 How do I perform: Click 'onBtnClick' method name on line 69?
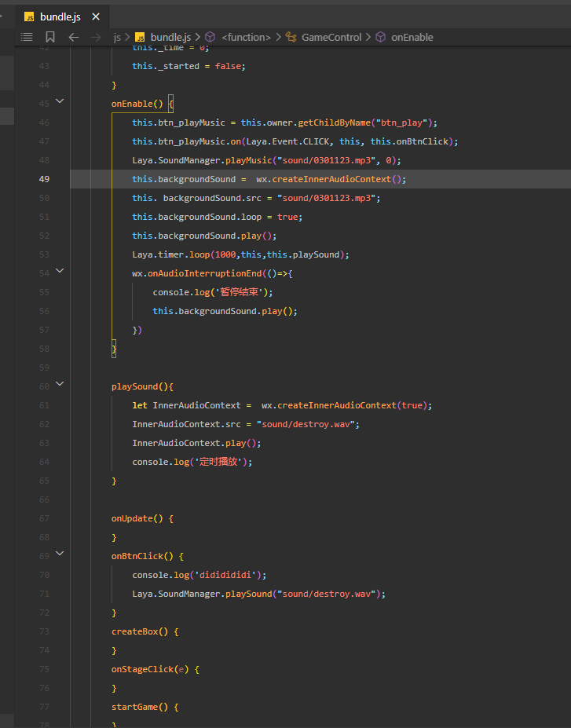tap(137, 556)
